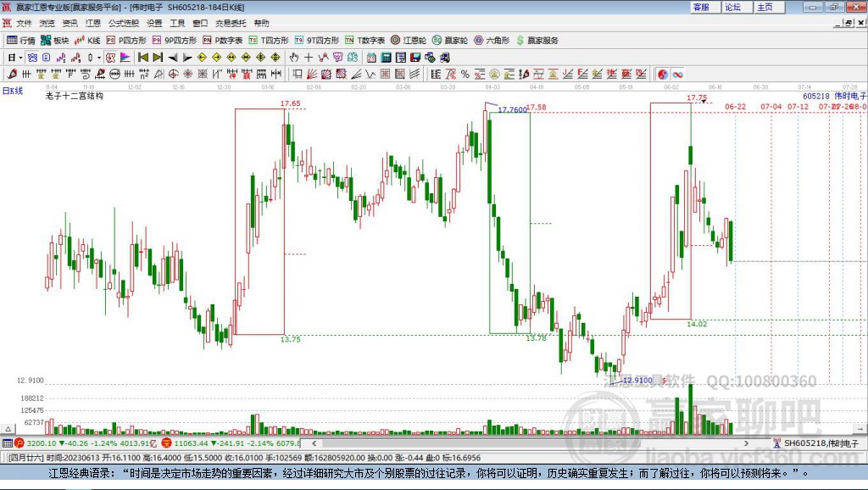Open the 文件 menu
868x490 pixels.
click(x=24, y=23)
